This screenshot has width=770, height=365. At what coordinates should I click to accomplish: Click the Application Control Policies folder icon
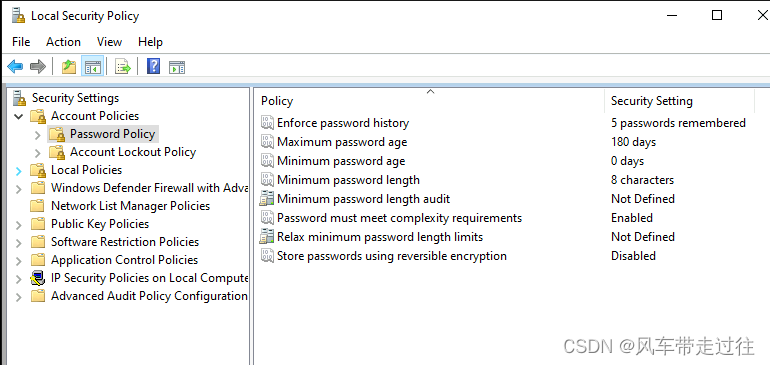(x=38, y=260)
